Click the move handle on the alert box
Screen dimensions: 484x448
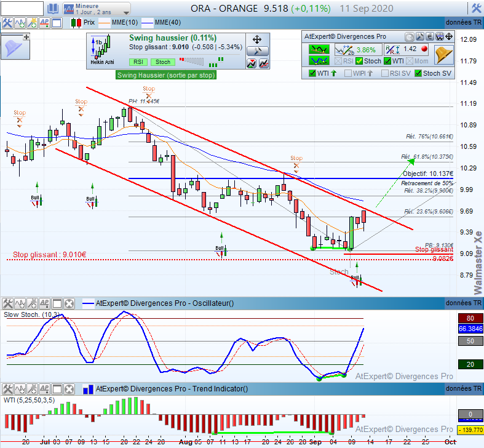(26, 37)
